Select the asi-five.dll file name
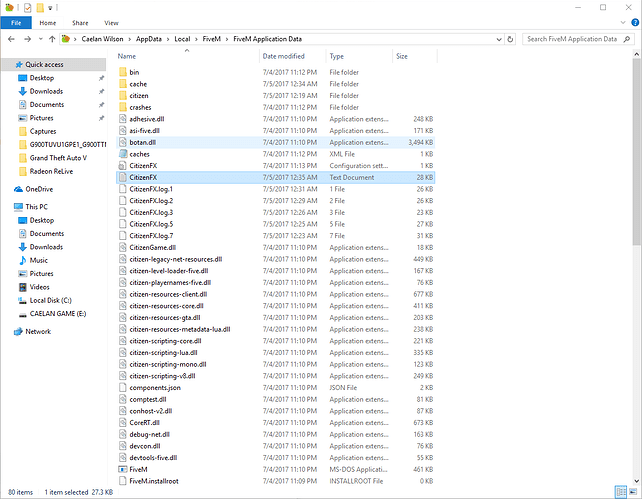The width and height of the screenshot is (642, 499). coord(145,131)
